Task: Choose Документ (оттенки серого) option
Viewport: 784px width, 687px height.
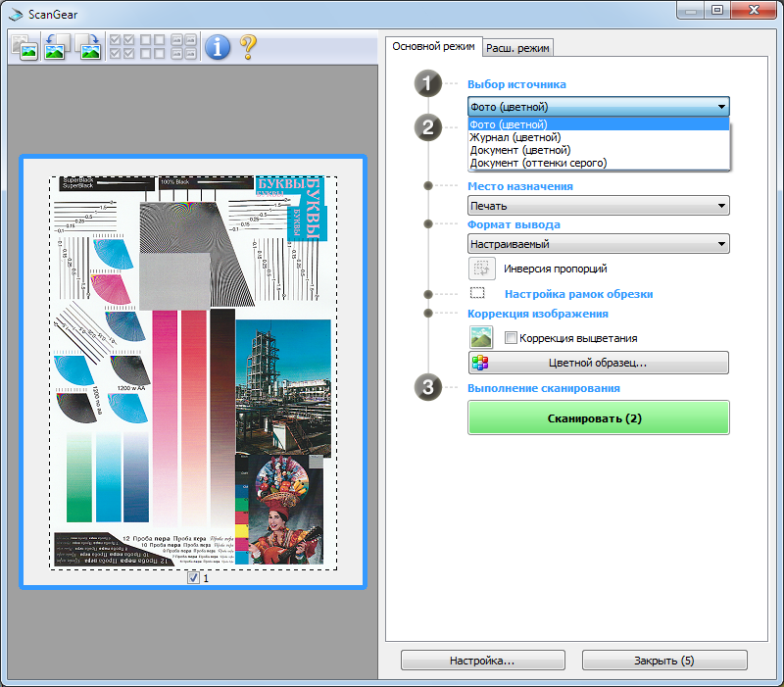Action: click(599, 163)
